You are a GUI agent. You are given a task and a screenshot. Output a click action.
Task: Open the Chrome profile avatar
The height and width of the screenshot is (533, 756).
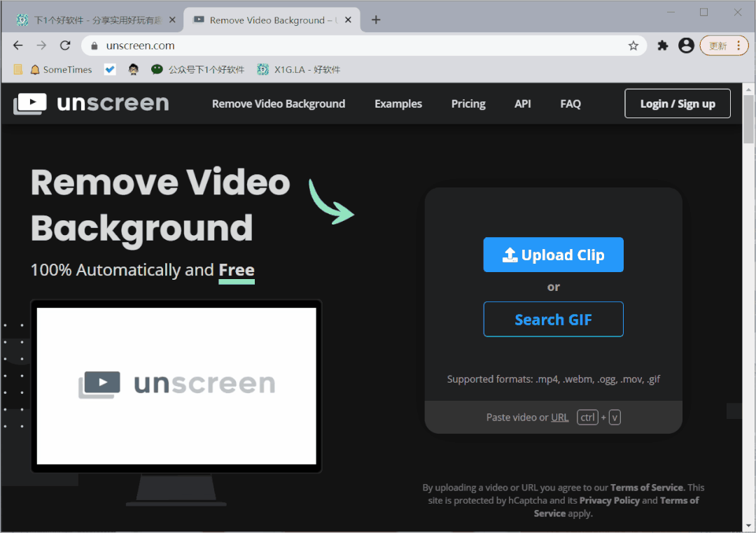pos(685,45)
